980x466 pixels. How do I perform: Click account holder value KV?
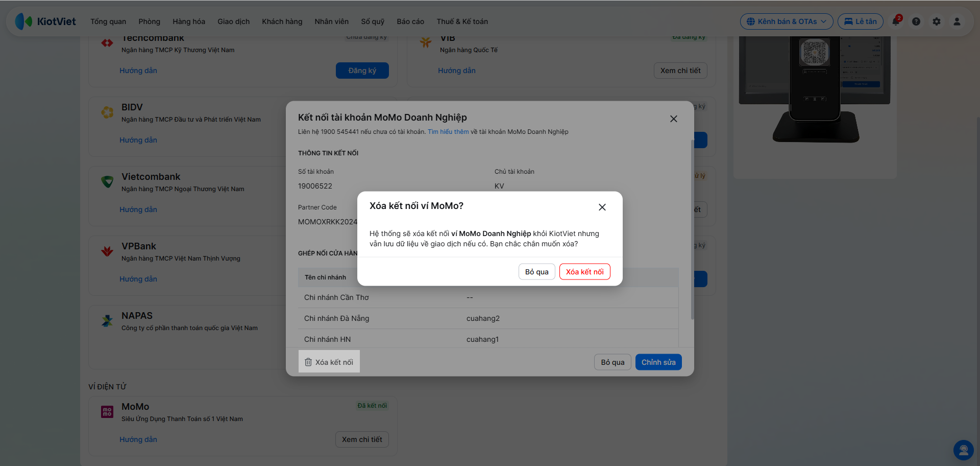[x=499, y=186]
